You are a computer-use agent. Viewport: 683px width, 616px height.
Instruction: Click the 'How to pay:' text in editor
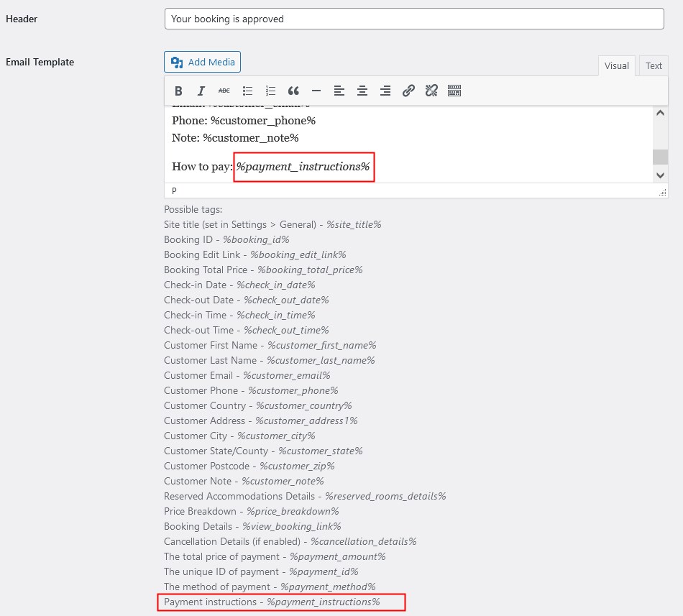[x=202, y=167]
